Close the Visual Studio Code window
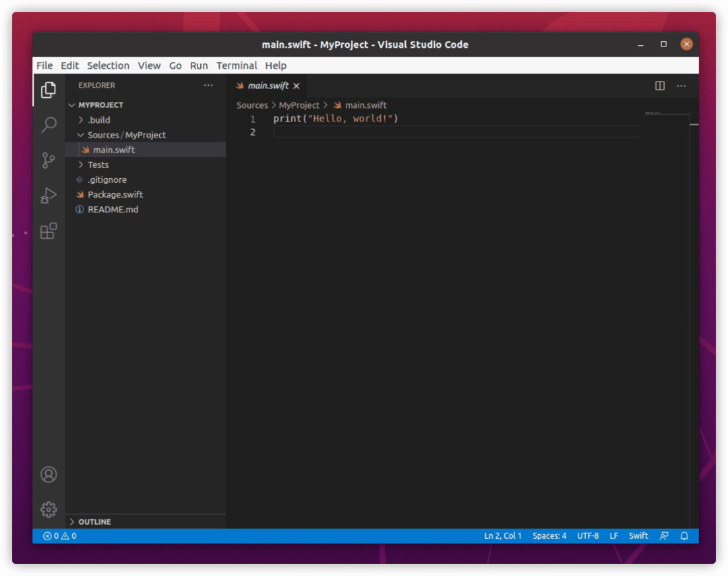The image size is (728, 576). click(x=687, y=44)
